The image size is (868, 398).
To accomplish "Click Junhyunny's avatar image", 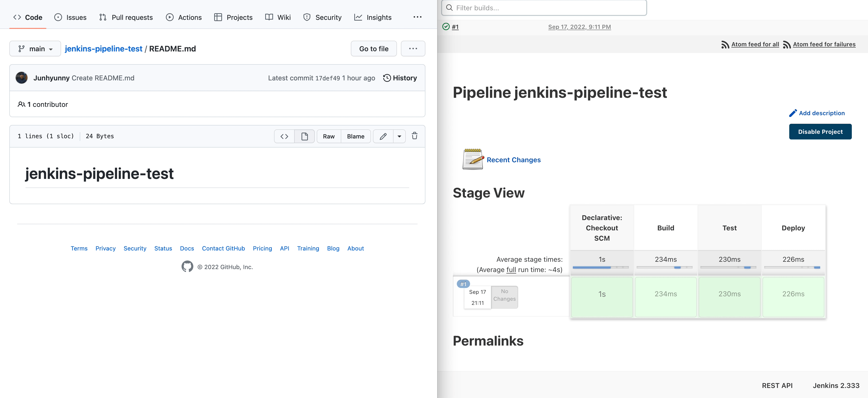I will pyautogui.click(x=22, y=78).
